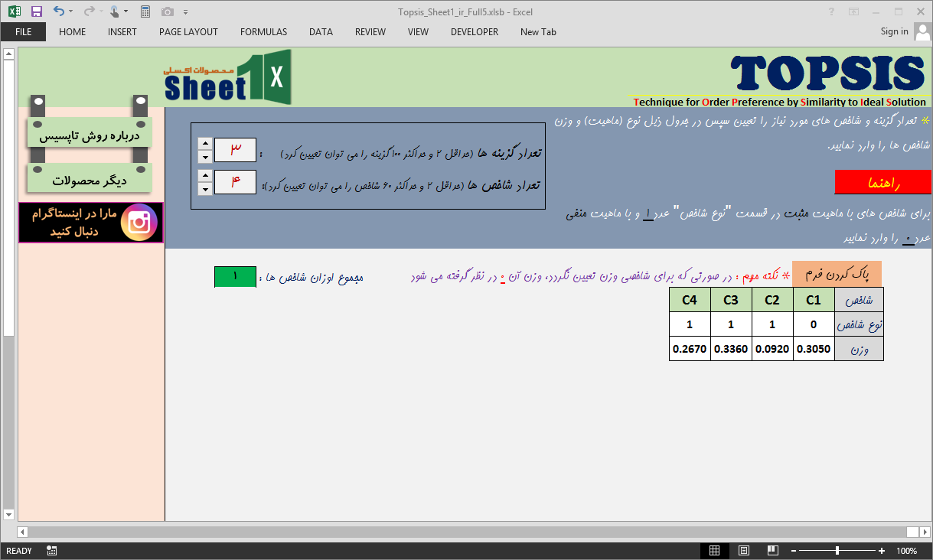Click the Instagram banner logo

(x=139, y=223)
